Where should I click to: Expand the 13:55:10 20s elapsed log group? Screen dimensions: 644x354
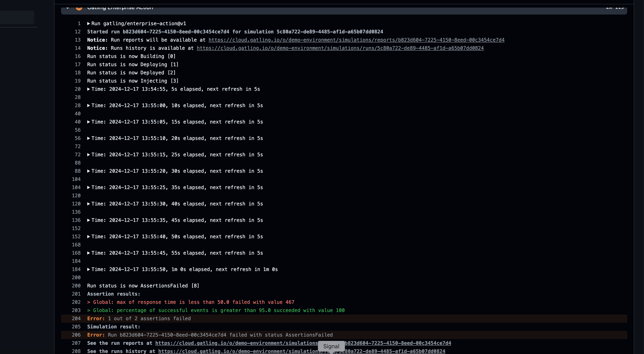[x=88, y=138]
